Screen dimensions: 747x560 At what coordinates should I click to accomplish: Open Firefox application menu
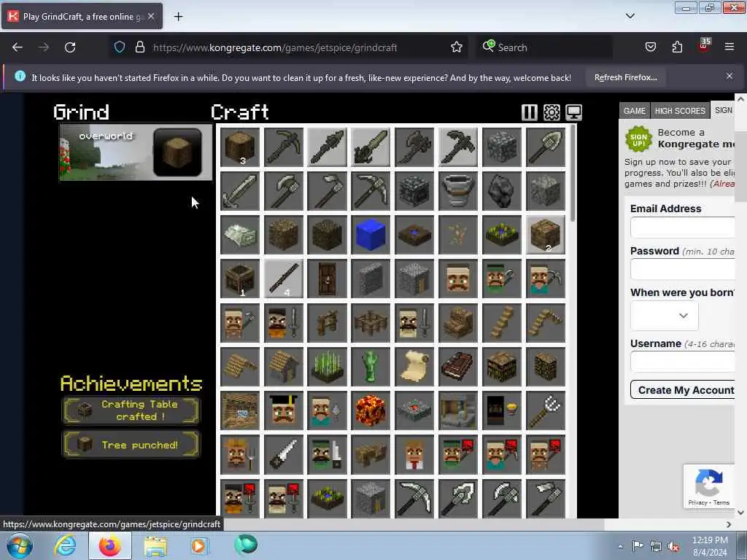tap(729, 47)
